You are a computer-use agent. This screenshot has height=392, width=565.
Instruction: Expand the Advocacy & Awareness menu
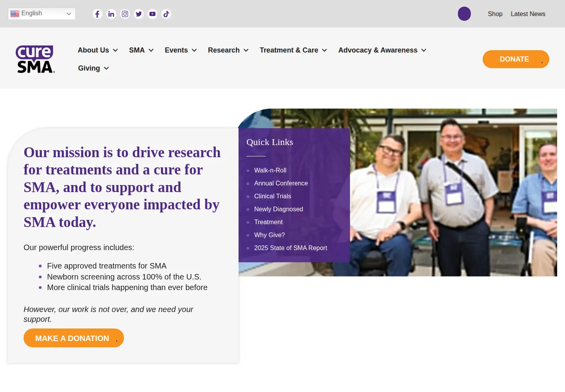[383, 50]
